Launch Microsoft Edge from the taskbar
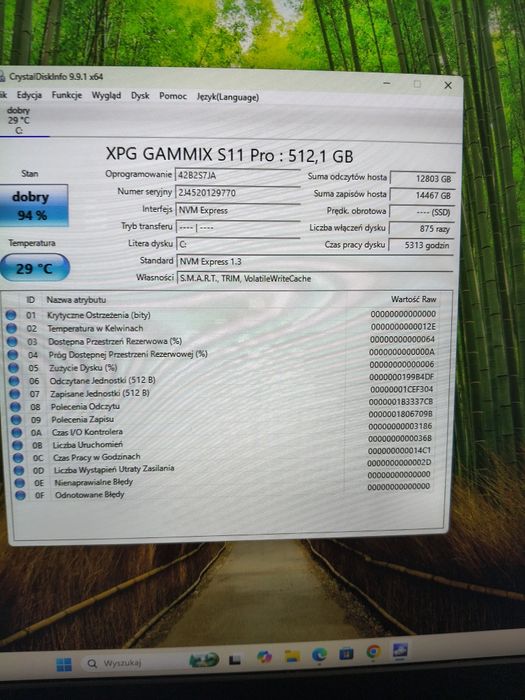The height and width of the screenshot is (700, 525). click(x=319, y=655)
